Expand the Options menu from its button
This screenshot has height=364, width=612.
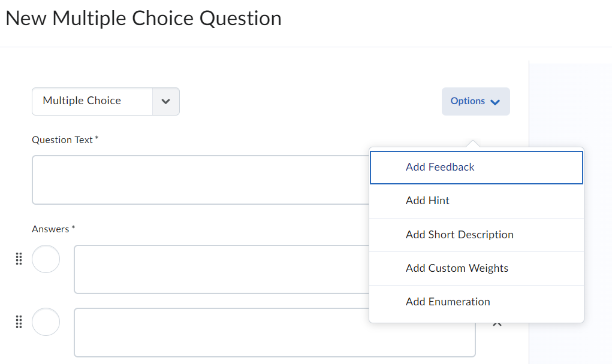(476, 101)
